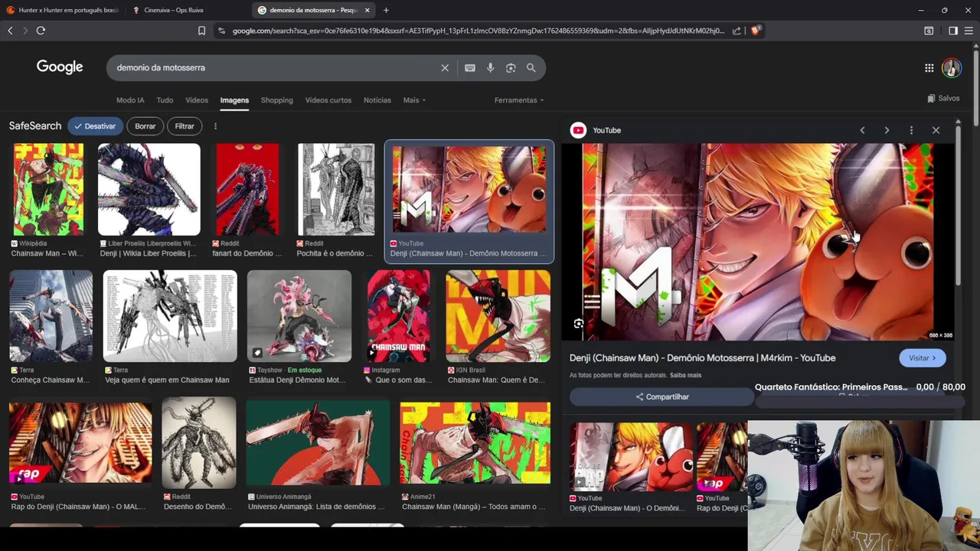Open the Liber Proelis Denji thumbnail
This screenshot has width=980, height=551.
coord(149,189)
